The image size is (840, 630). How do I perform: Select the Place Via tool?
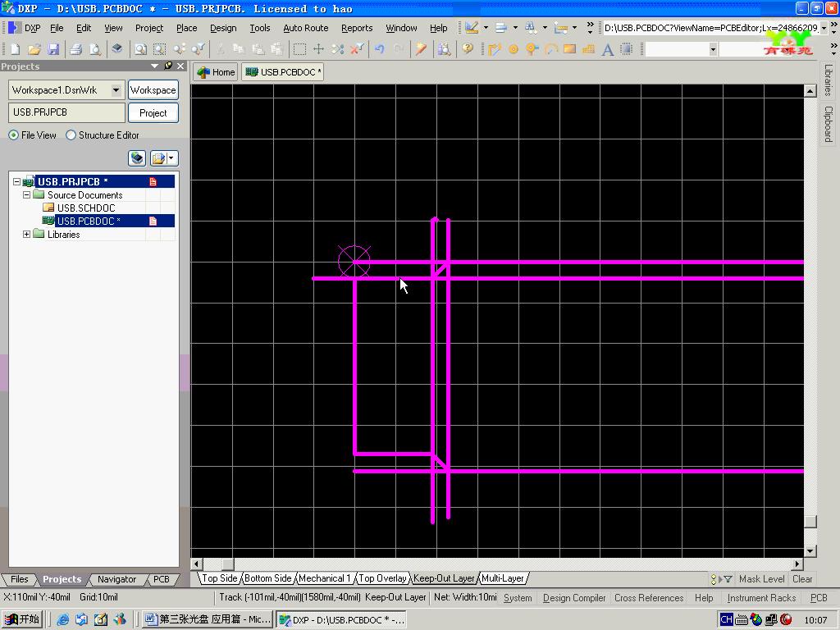pos(532,49)
